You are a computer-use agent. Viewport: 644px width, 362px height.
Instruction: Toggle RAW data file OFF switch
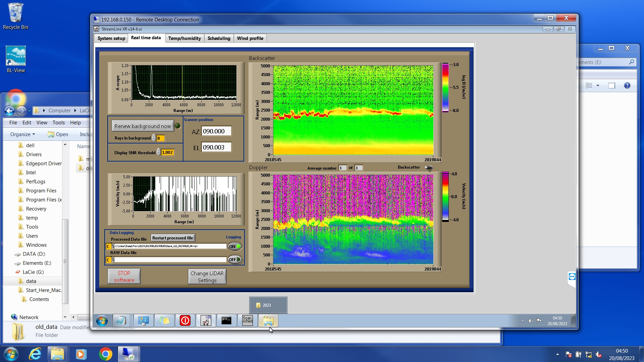coord(235,259)
